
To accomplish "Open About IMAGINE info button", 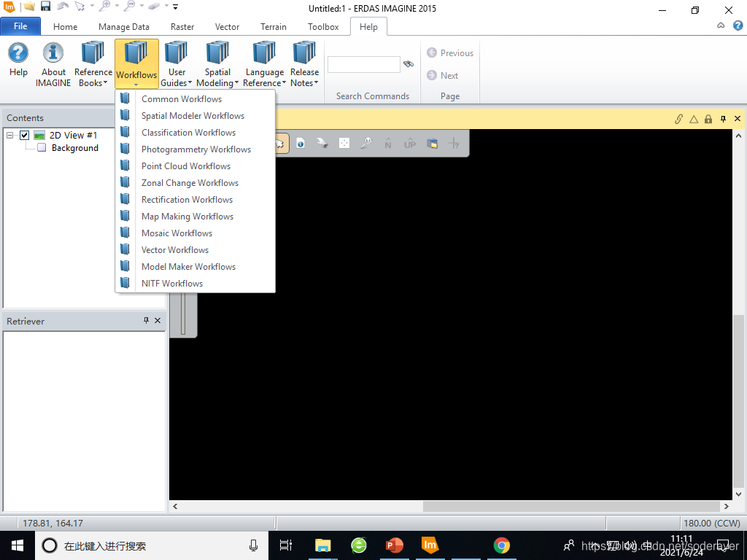I will click(53, 64).
